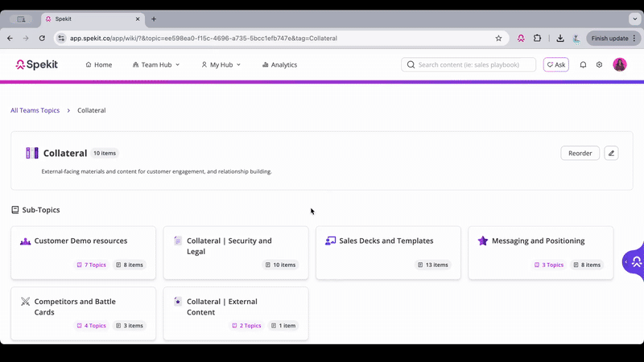Reload the page
The height and width of the screenshot is (362, 644).
pos(42,38)
